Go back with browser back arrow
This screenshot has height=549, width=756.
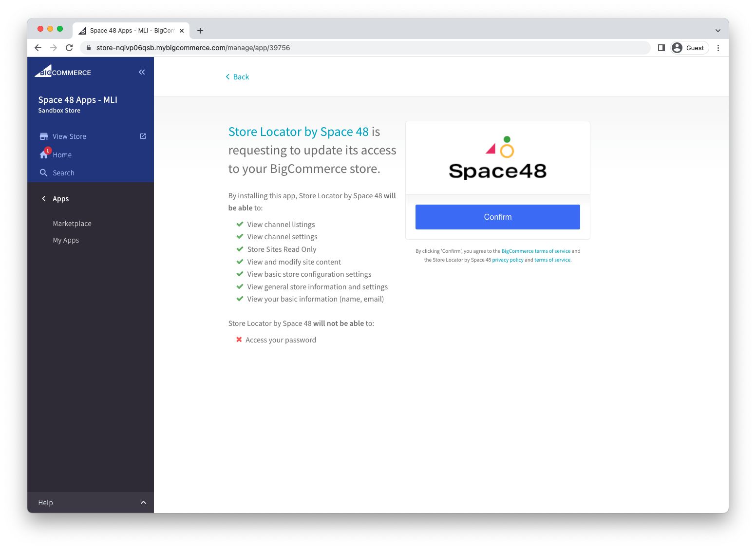[38, 48]
